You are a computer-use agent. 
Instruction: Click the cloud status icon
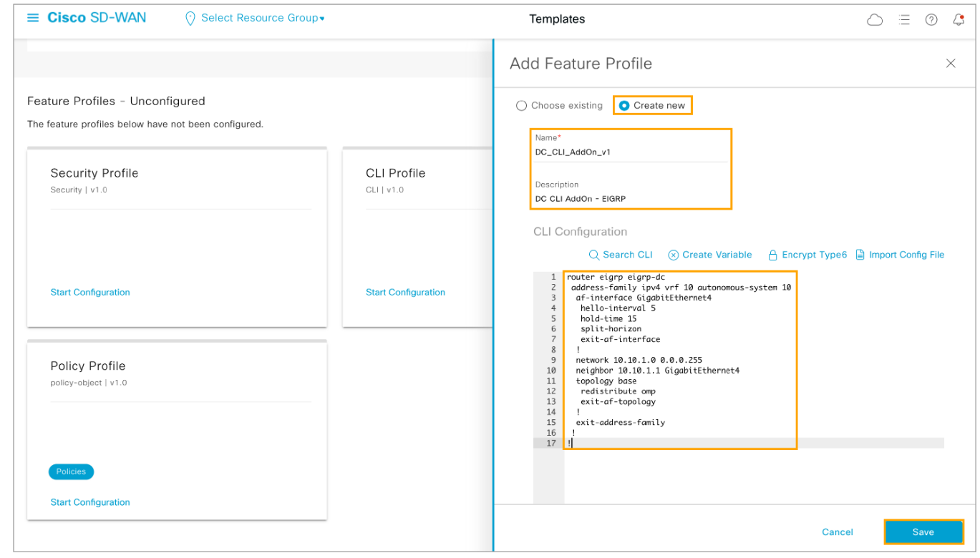(874, 20)
